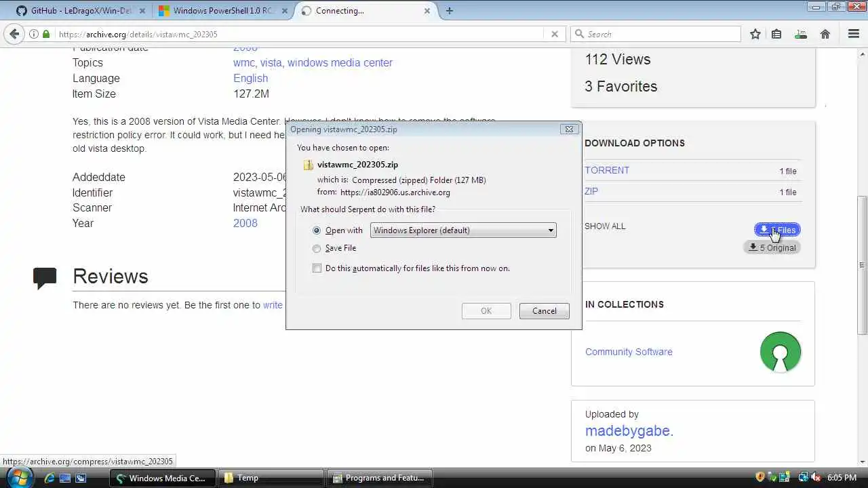This screenshot has height=488, width=868.
Task: Show bookmarks list icon in toolbar
Action: click(776, 34)
